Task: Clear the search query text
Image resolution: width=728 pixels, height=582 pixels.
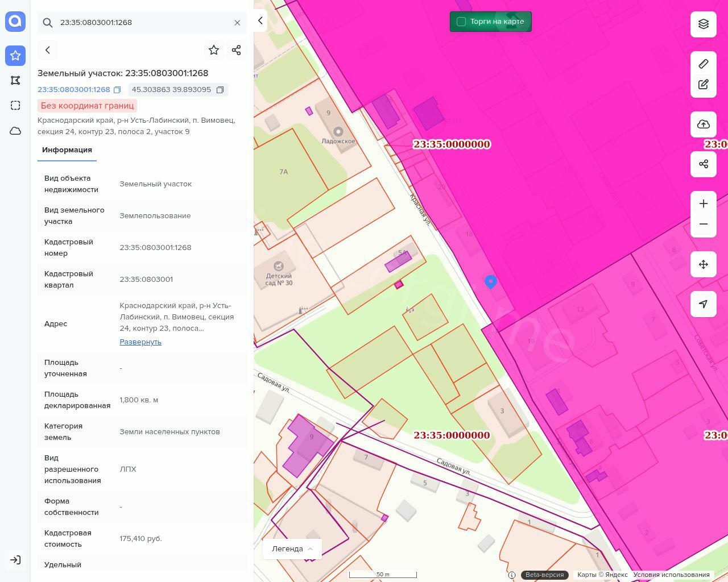Action: coord(237,23)
